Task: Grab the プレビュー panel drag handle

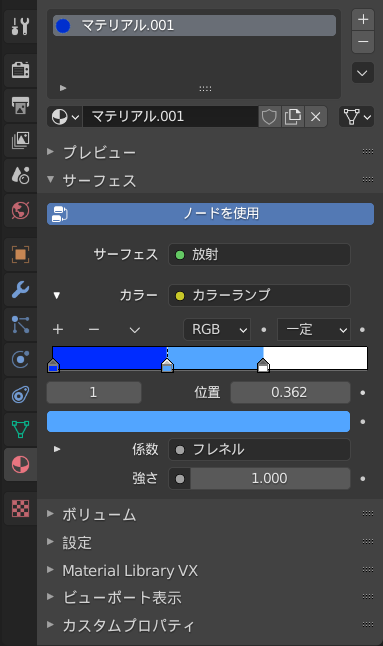Action: (x=368, y=151)
